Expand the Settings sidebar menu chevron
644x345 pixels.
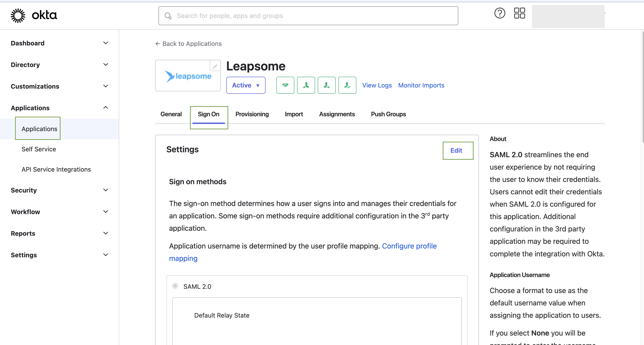click(x=106, y=255)
